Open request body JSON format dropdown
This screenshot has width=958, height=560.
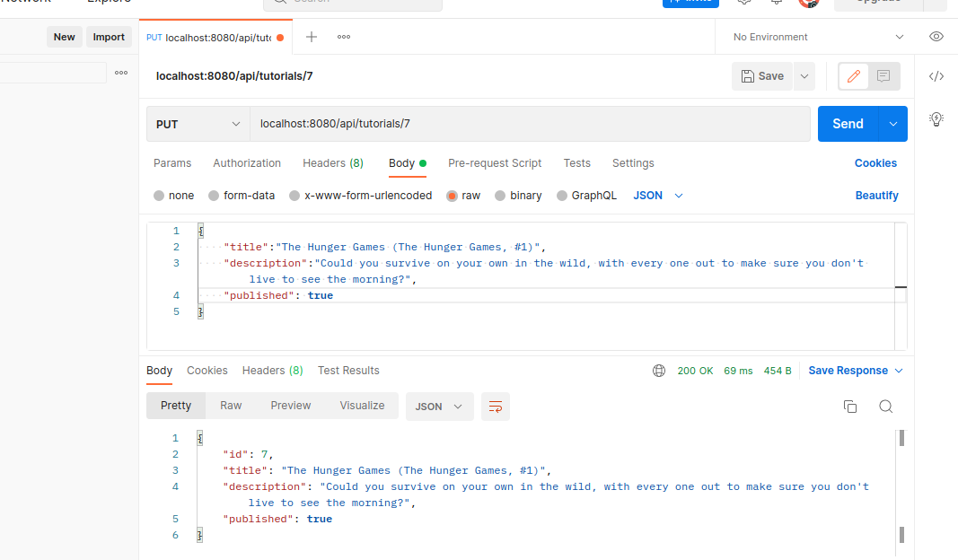tap(658, 196)
